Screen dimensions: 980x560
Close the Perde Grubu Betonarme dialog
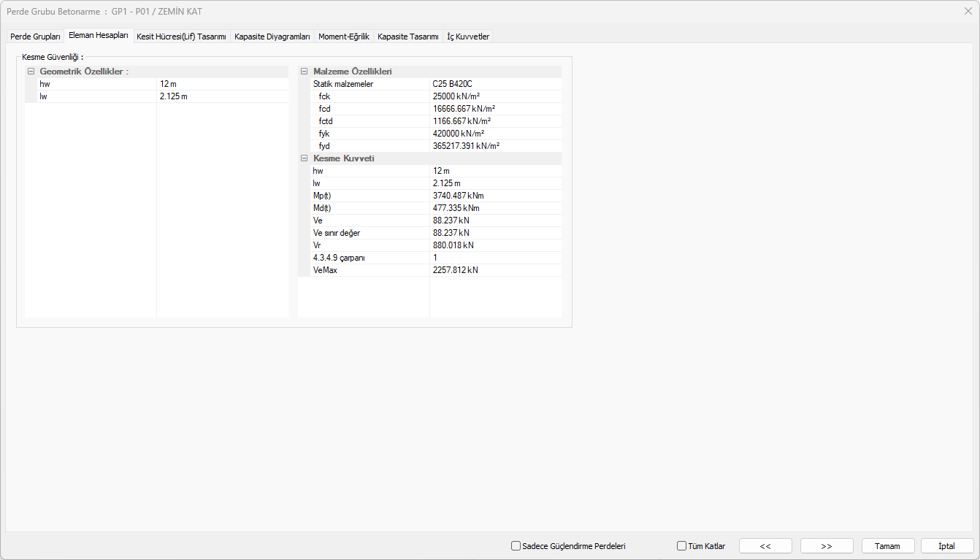(x=968, y=11)
